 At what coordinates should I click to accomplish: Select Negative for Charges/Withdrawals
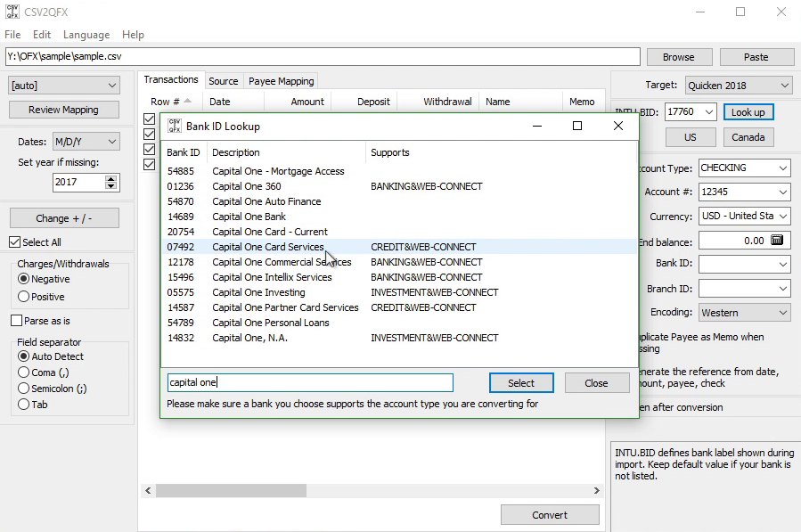pyautogui.click(x=23, y=279)
